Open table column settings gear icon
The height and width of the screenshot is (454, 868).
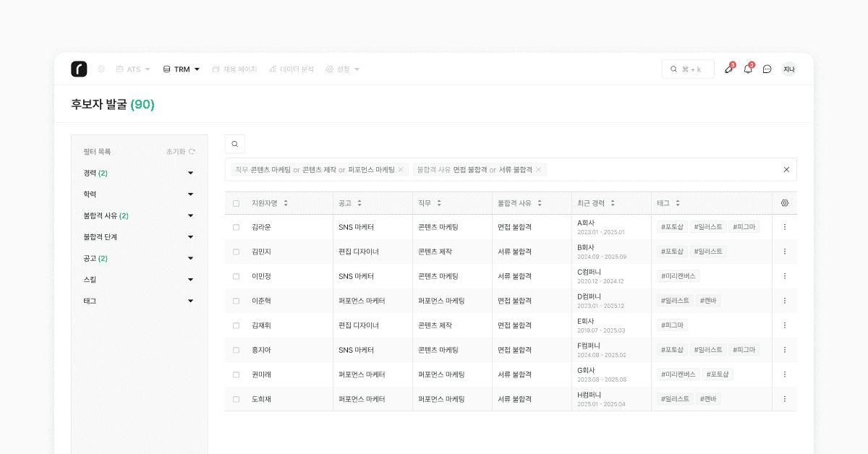tap(784, 203)
